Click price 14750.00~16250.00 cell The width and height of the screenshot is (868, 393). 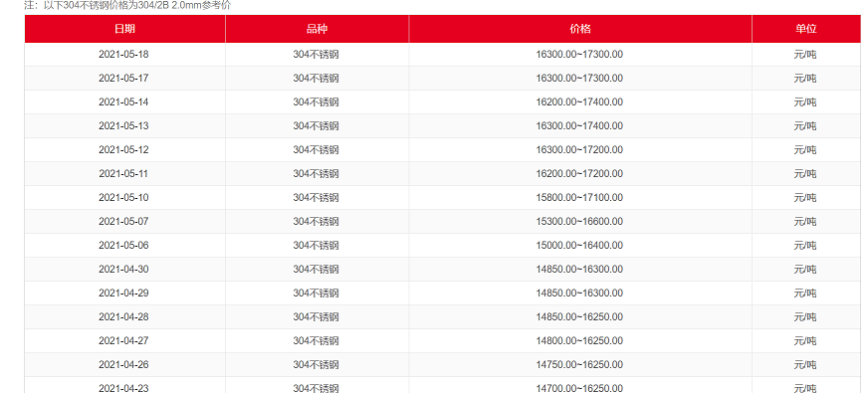[579, 364]
